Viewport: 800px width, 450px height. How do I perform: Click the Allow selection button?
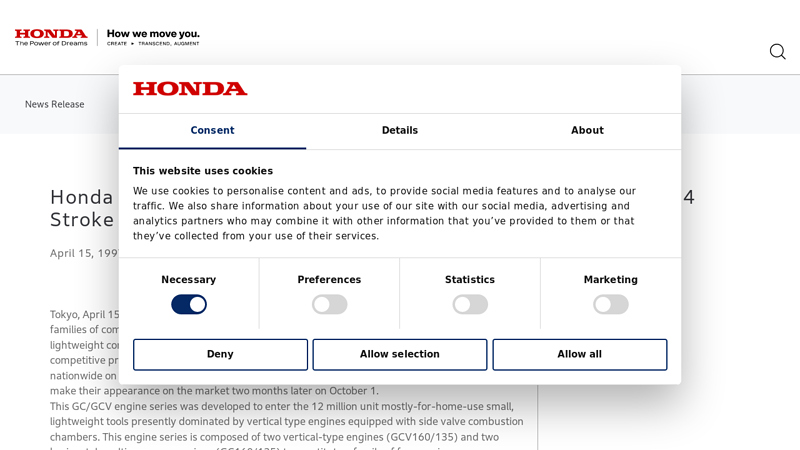click(400, 355)
